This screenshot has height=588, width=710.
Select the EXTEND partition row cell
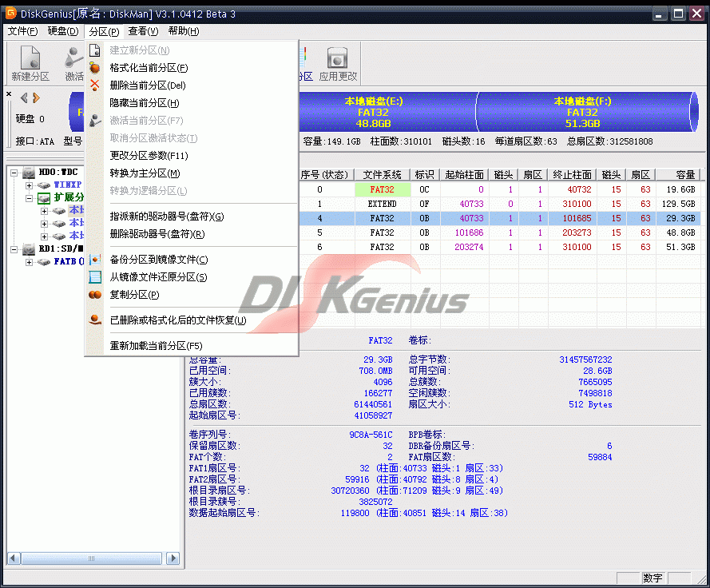[x=383, y=204]
